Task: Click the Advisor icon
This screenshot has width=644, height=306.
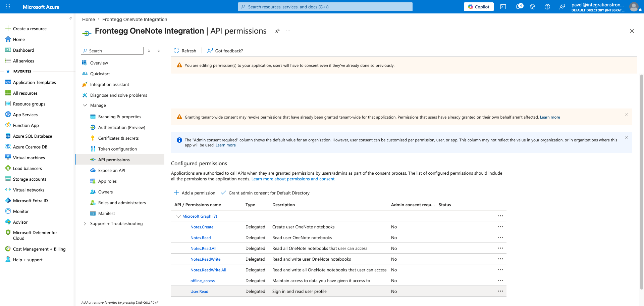Action: coord(8,222)
